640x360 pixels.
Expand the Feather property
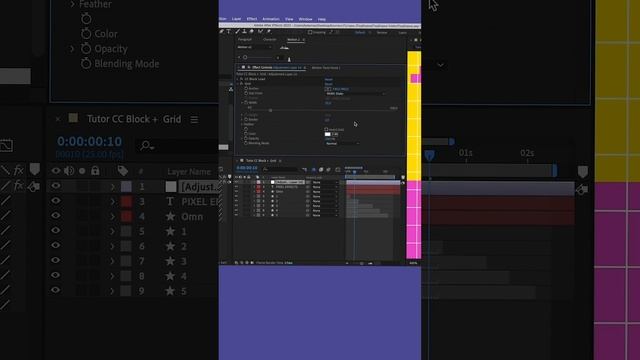pyautogui.click(x=72, y=4)
